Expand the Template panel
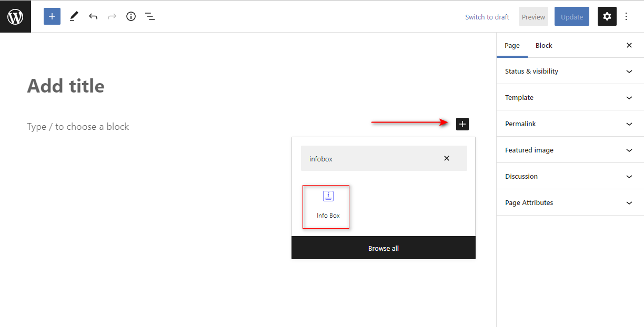 coord(570,97)
